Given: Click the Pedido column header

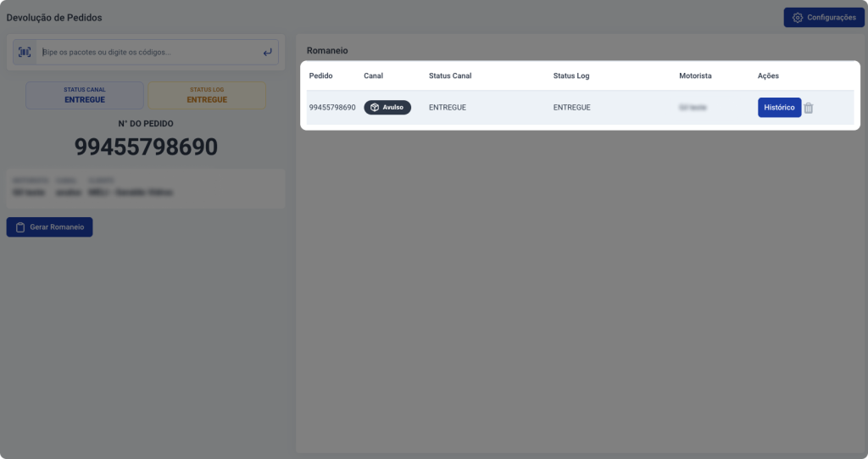Looking at the screenshot, I should coord(320,76).
